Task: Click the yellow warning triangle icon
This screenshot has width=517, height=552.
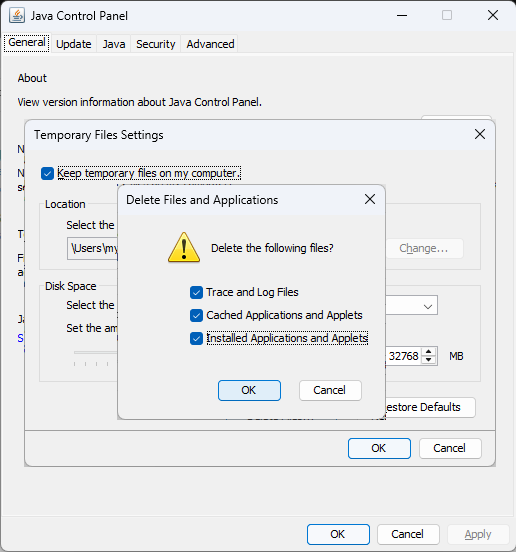Action: pyautogui.click(x=184, y=247)
